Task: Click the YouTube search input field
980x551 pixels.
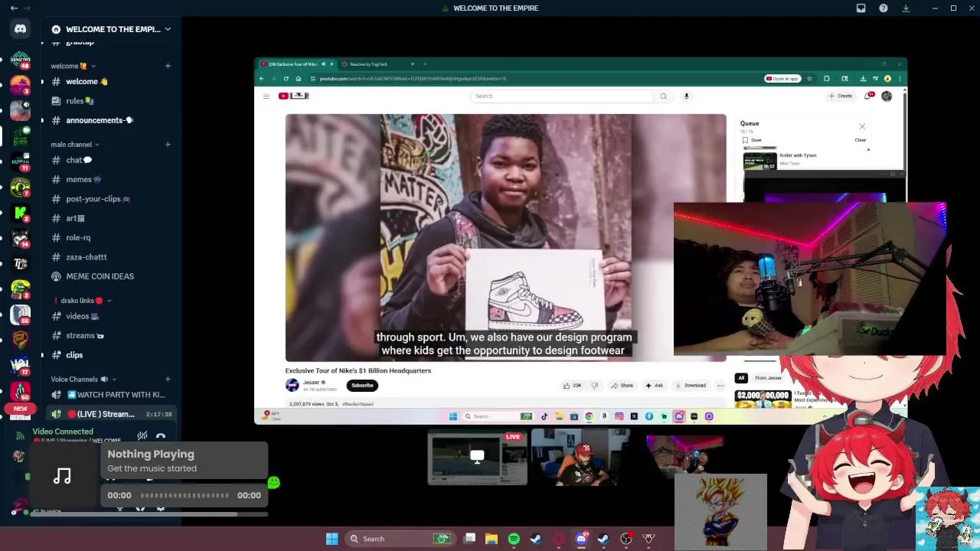Action: click(563, 96)
